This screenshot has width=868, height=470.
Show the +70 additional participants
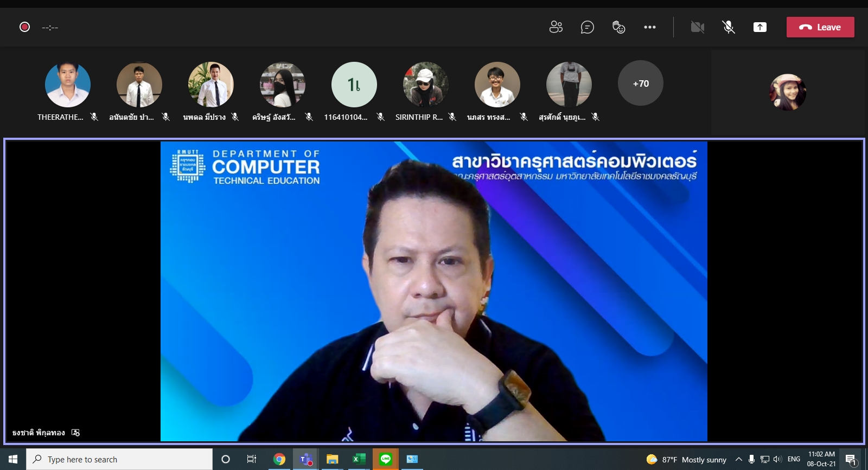click(x=641, y=83)
